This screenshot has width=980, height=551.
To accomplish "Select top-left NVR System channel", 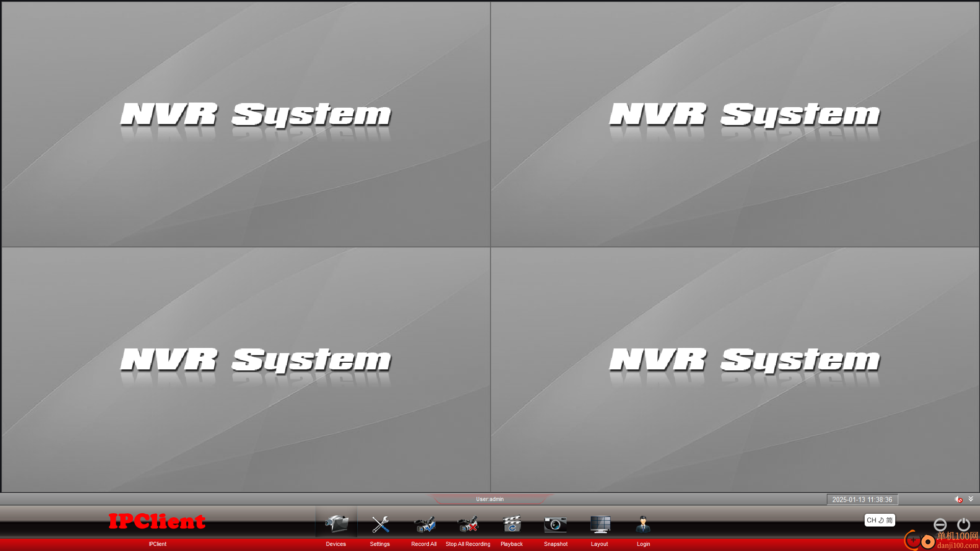I will (x=245, y=124).
